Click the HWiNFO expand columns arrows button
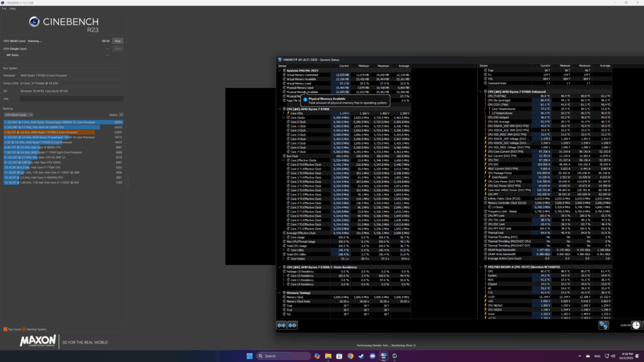Viewport: 644px width, 362px height. (281, 326)
